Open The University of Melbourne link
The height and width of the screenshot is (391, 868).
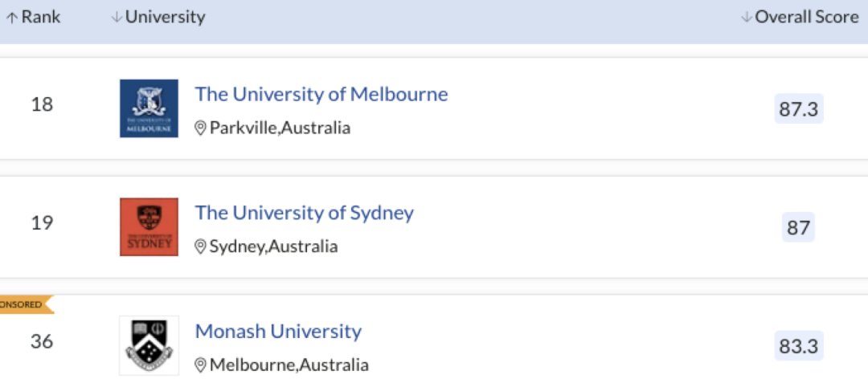(x=321, y=94)
